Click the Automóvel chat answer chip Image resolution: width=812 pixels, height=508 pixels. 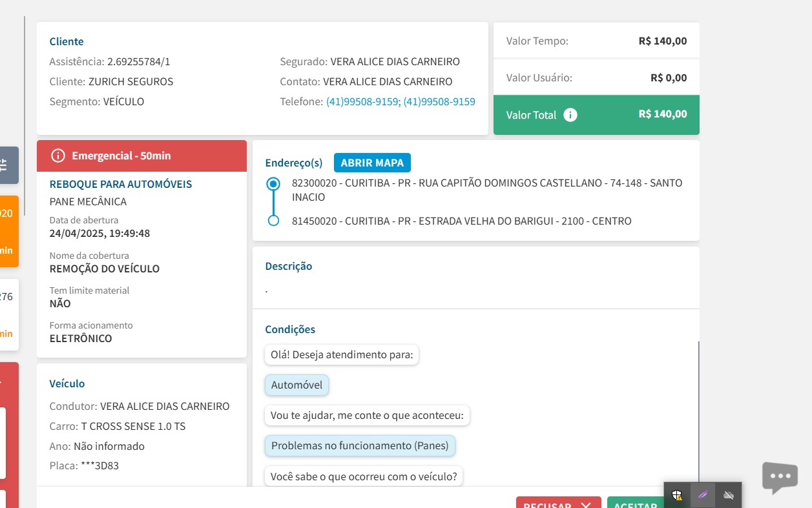[x=297, y=385]
